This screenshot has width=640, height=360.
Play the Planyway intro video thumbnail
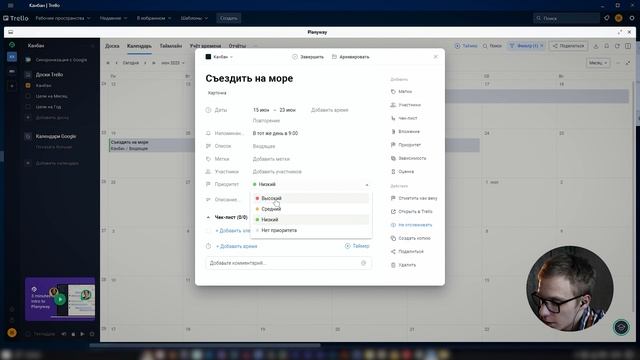pyautogui.click(x=60, y=299)
